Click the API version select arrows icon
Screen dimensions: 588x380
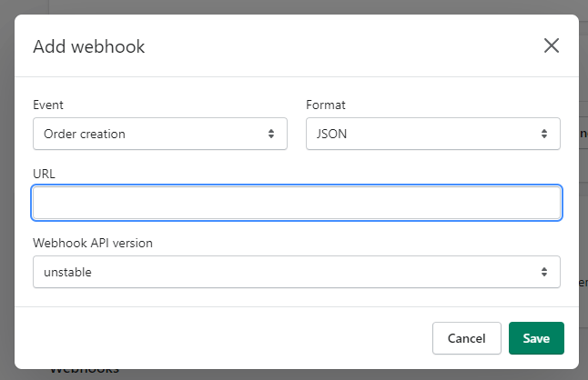click(x=544, y=272)
